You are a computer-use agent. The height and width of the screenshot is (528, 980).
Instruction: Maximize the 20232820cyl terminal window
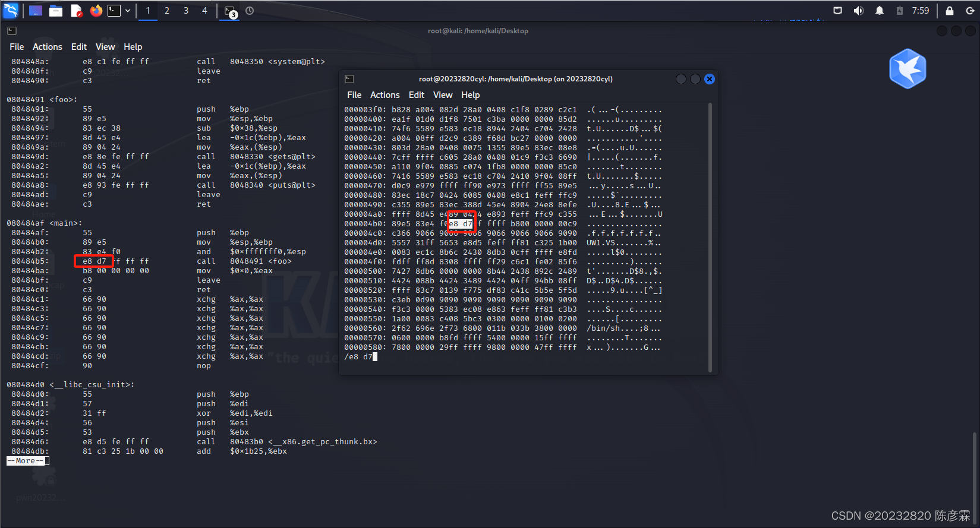point(695,79)
